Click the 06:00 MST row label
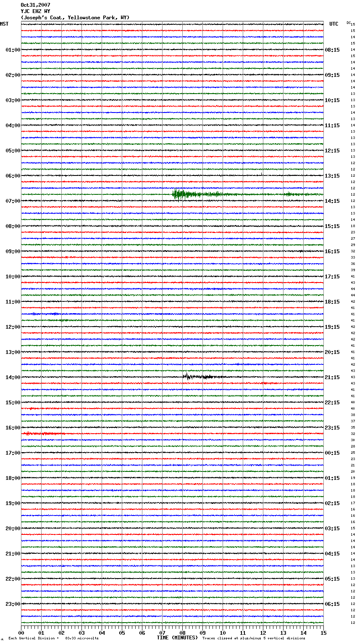357x644 pixels. (x=13, y=176)
